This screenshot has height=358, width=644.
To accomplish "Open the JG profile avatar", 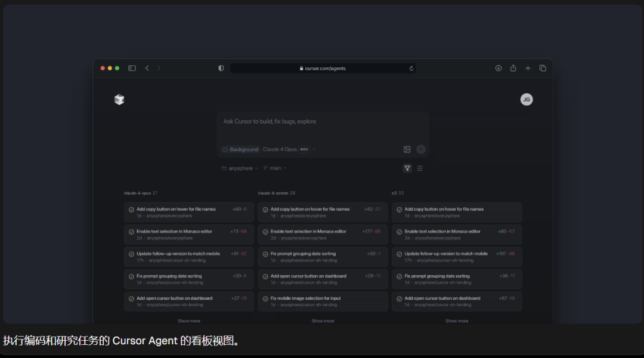I will tap(527, 99).
